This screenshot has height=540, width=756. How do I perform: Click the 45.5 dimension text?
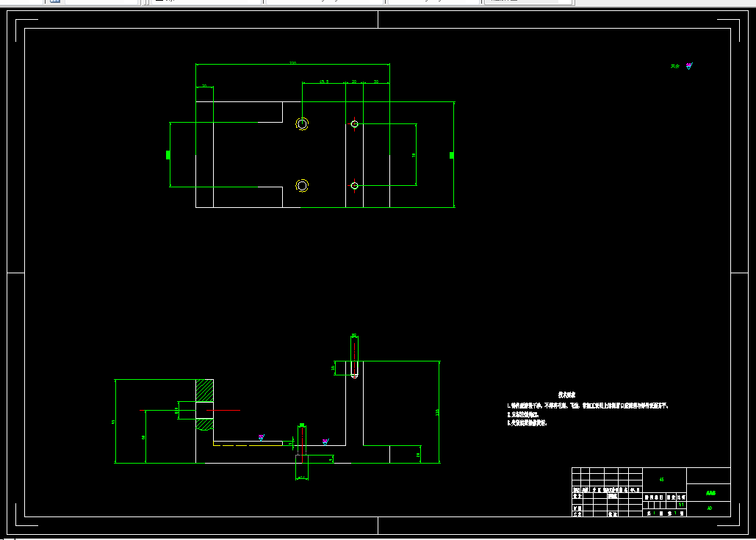324,82
